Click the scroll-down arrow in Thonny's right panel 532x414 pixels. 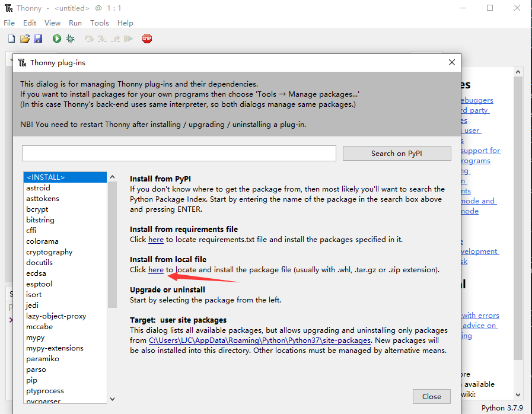518,394
